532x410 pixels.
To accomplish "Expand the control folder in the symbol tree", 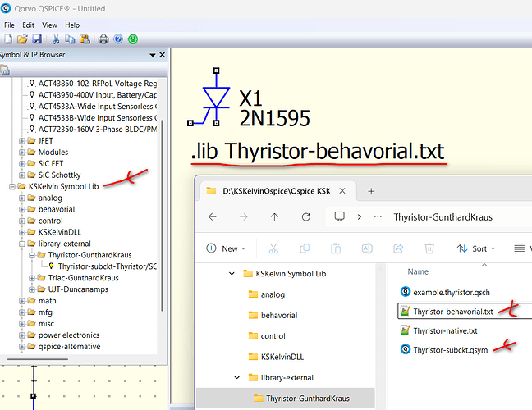I will point(22,221).
